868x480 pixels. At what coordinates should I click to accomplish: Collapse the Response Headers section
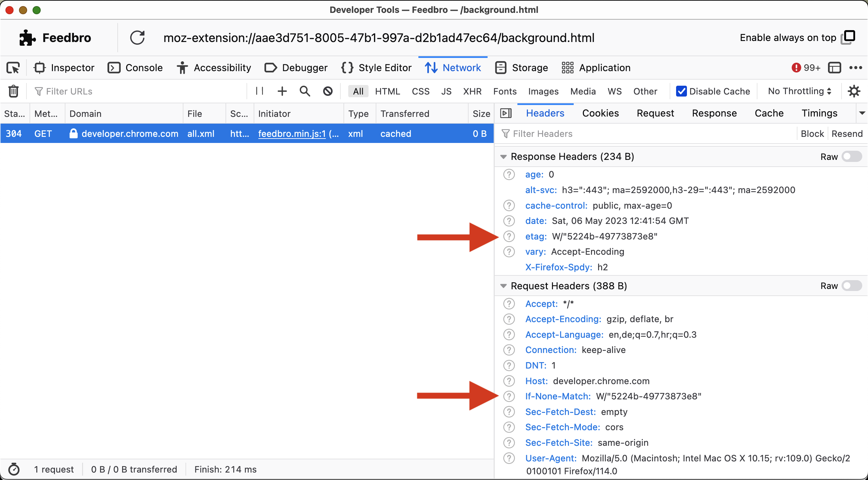tap(504, 156)
